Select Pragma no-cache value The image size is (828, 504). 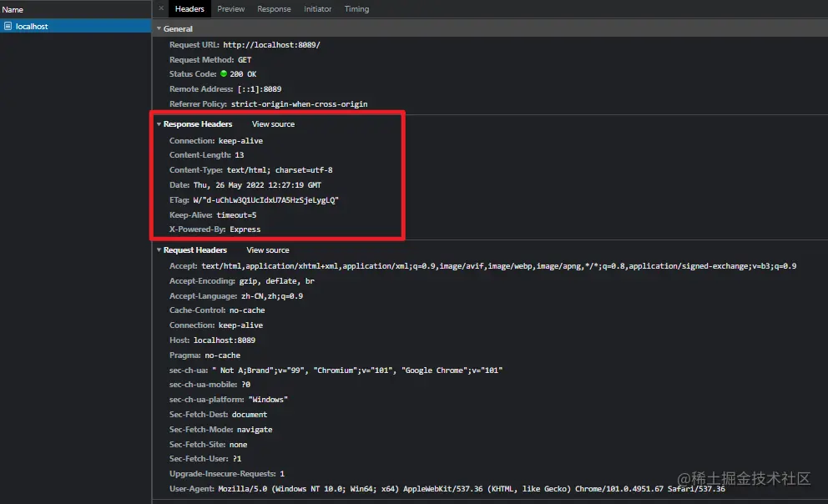(222, 355)
